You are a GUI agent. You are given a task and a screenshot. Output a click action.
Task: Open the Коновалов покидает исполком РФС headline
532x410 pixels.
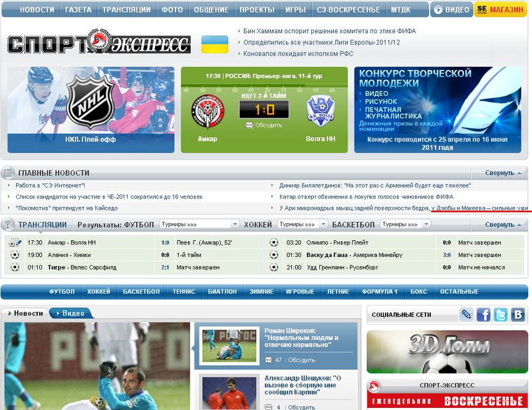[298, 54]
